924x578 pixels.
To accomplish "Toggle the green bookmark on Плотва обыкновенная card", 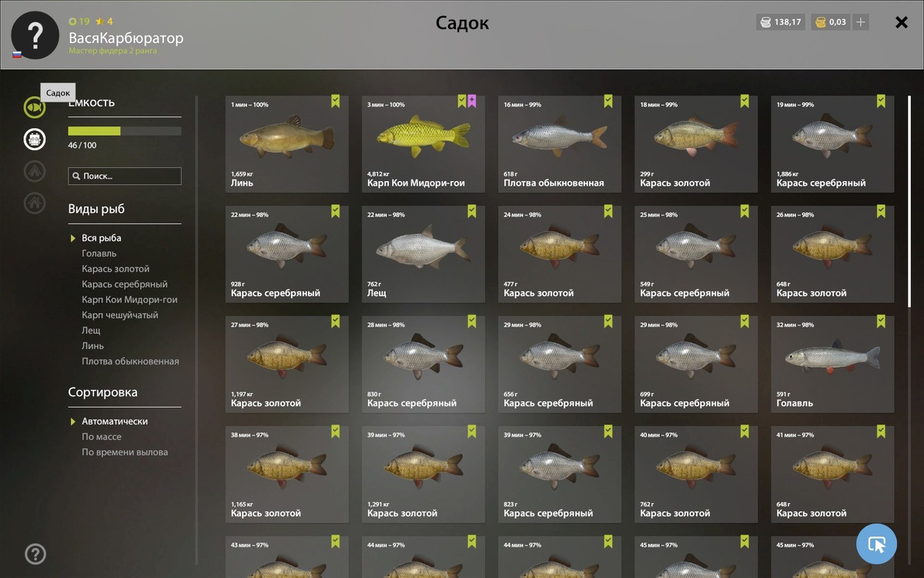I will click(x=608, y=101).
